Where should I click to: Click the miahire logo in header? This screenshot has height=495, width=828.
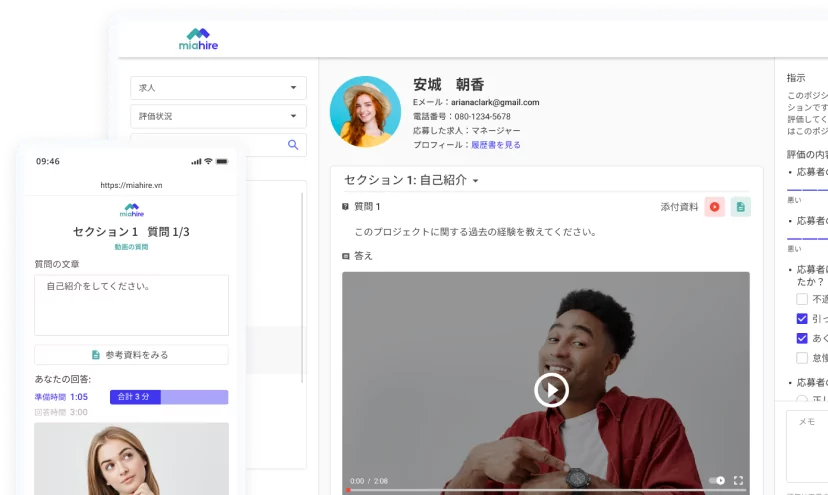(197, 39)
